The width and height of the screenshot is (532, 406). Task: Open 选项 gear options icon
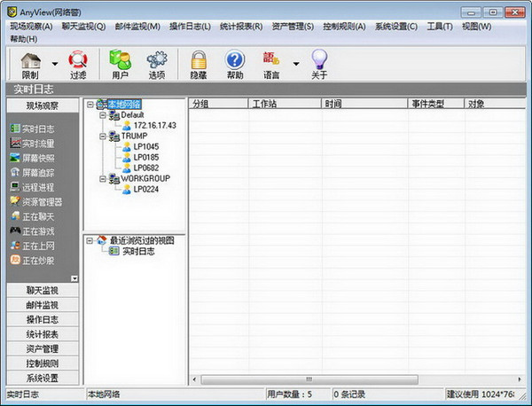click(x=157, y=60)
